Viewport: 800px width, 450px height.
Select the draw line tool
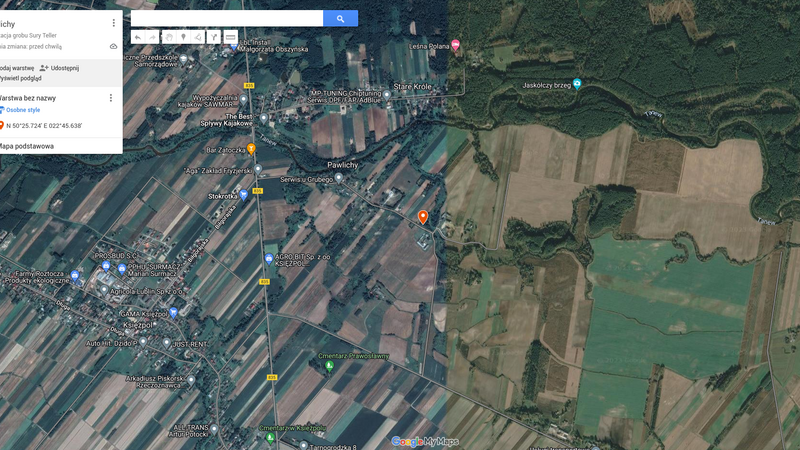pos(198,37)
